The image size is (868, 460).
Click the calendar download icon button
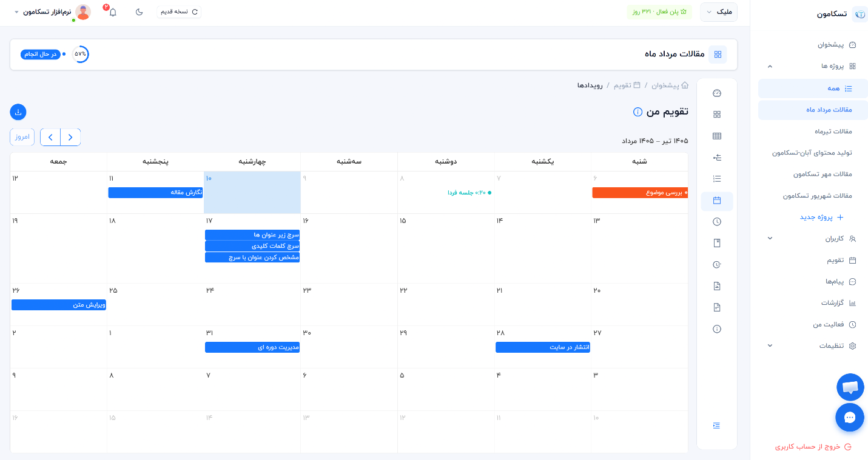click(18, 112)
